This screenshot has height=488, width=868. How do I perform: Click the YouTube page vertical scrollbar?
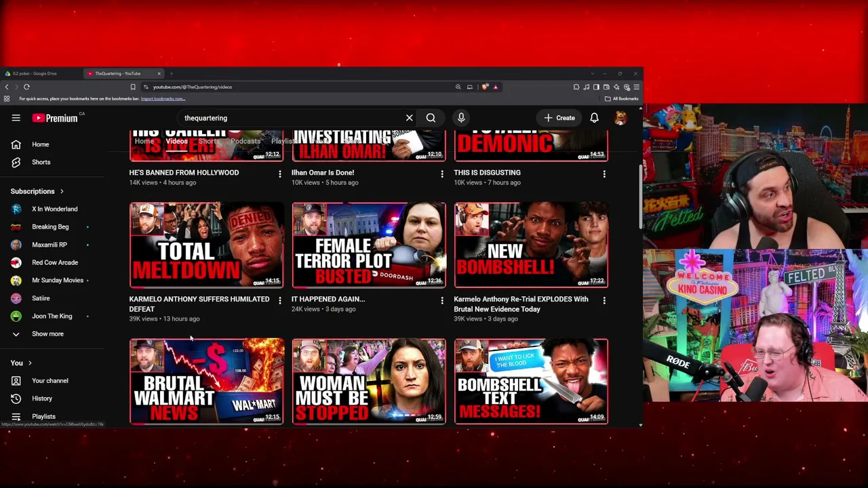pyautogui.click(x=640, y=197)
